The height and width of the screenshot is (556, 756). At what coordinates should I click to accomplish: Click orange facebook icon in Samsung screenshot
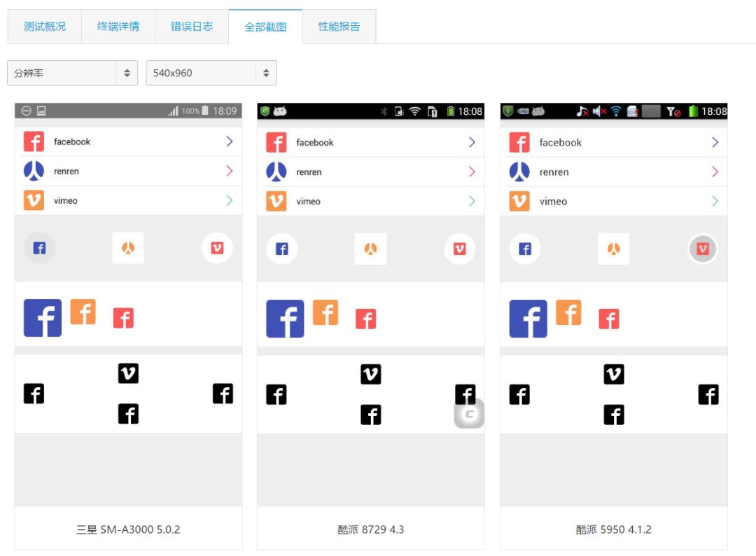[x=83, y=312]
